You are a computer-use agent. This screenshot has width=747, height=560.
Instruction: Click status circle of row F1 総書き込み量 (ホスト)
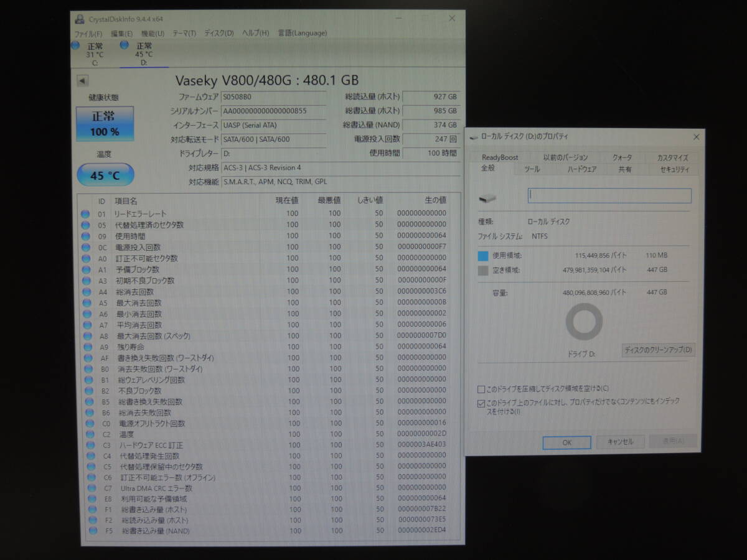[92, 510]
